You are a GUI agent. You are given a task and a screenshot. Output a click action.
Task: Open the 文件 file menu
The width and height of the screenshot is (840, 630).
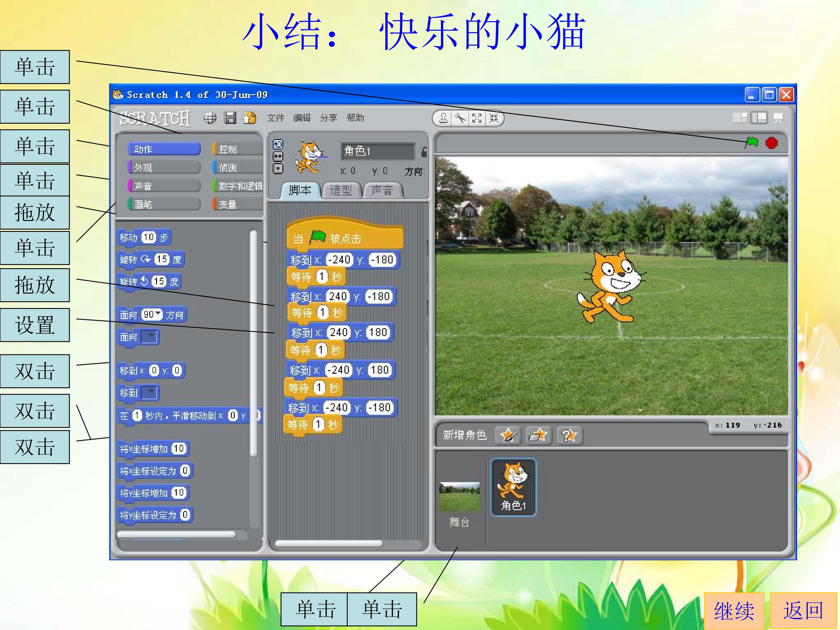pyautogui.click(x=275, y=118)
